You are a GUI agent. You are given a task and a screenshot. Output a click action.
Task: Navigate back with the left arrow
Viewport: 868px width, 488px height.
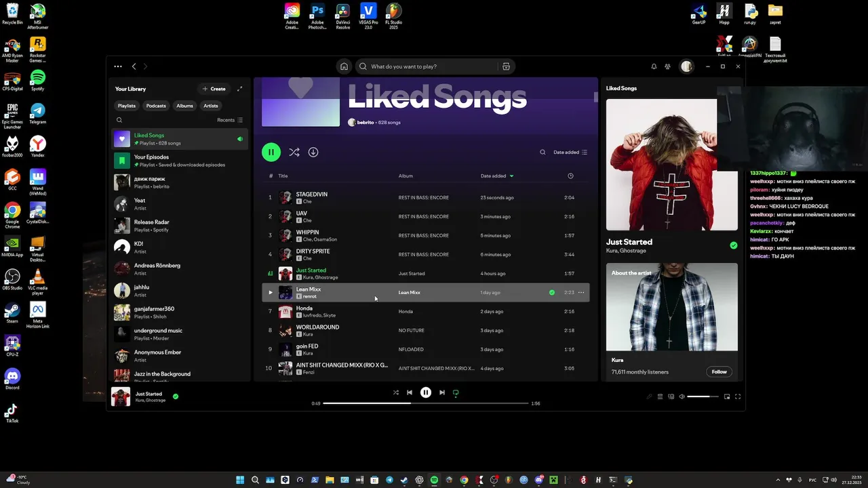click(x=134, y=66)
